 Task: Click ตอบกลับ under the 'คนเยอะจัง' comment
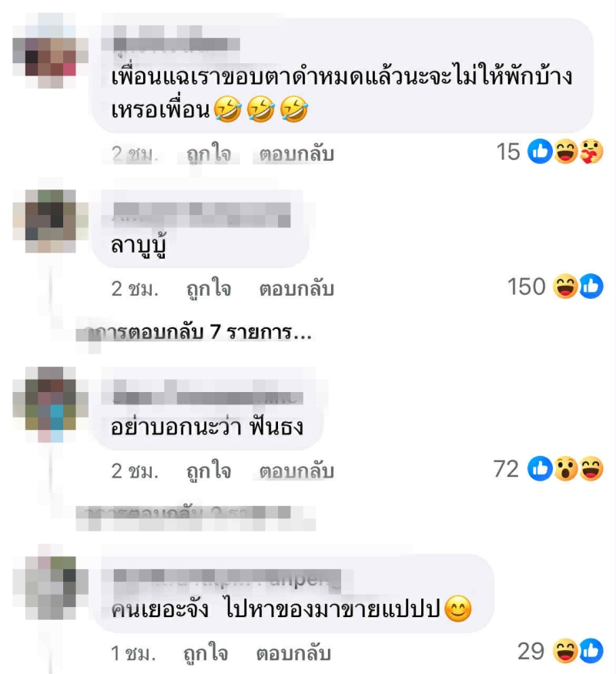(293, 653)
